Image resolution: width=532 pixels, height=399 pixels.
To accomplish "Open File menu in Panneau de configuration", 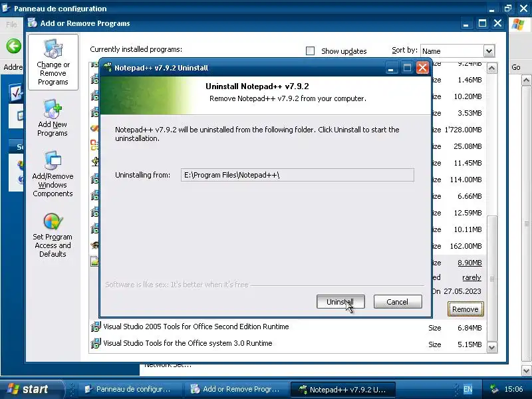I will point(11,25).
